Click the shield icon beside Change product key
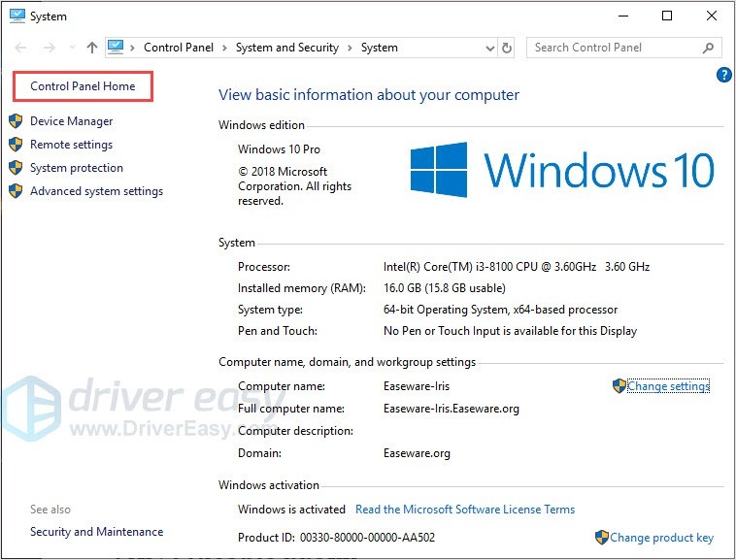The image size is (736, 560). (601, 538)
